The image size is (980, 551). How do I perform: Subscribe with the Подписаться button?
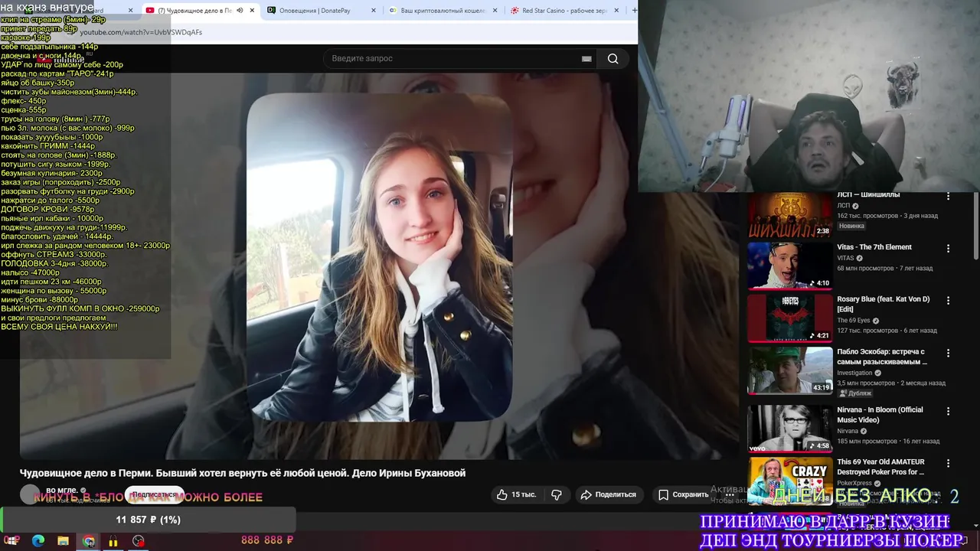coord(154,495)
